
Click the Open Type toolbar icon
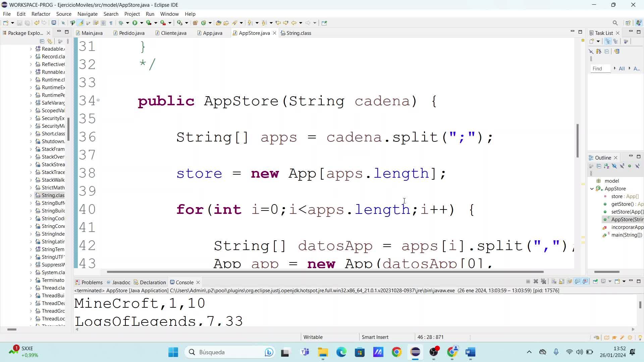[218, 23]
